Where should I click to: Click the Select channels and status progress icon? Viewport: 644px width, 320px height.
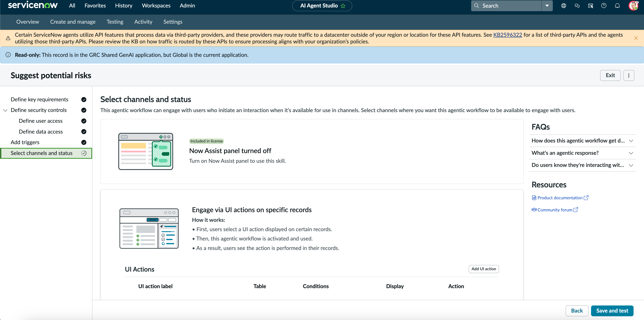coord(84,153)
